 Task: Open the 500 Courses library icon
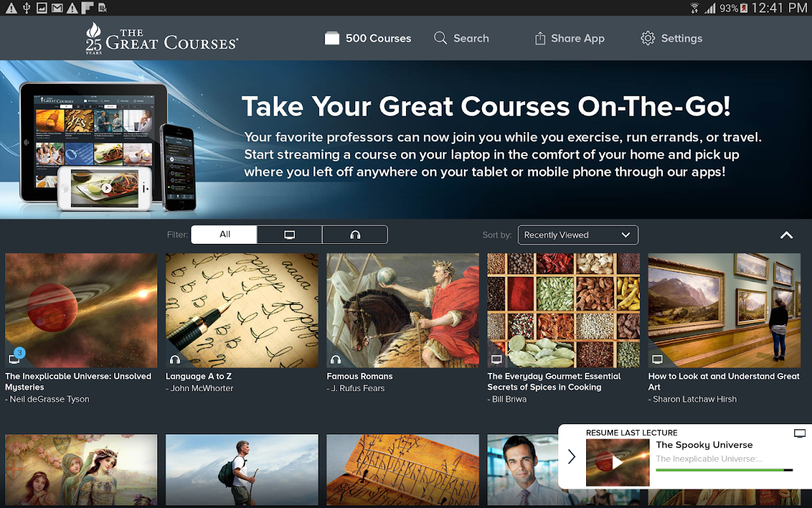click(332, 38)
